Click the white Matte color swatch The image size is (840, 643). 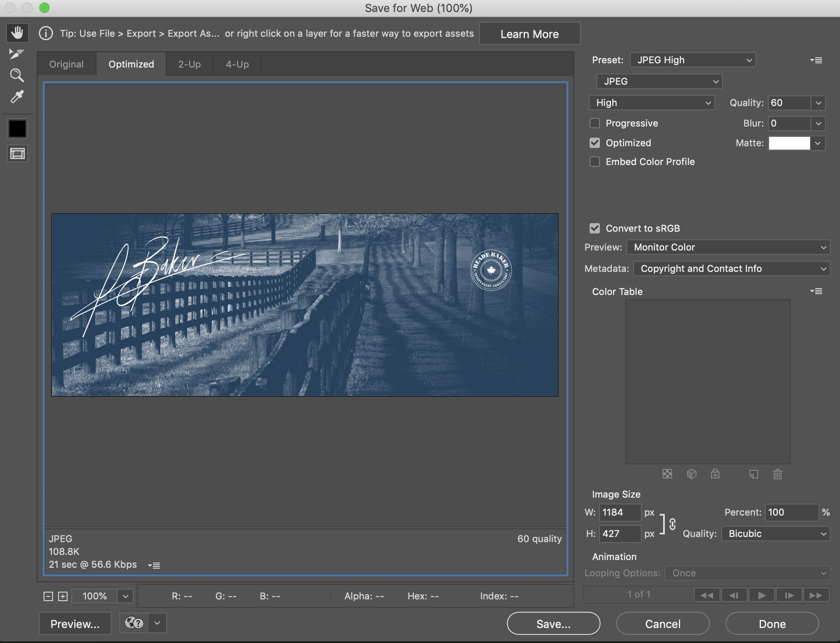(789, 143)
